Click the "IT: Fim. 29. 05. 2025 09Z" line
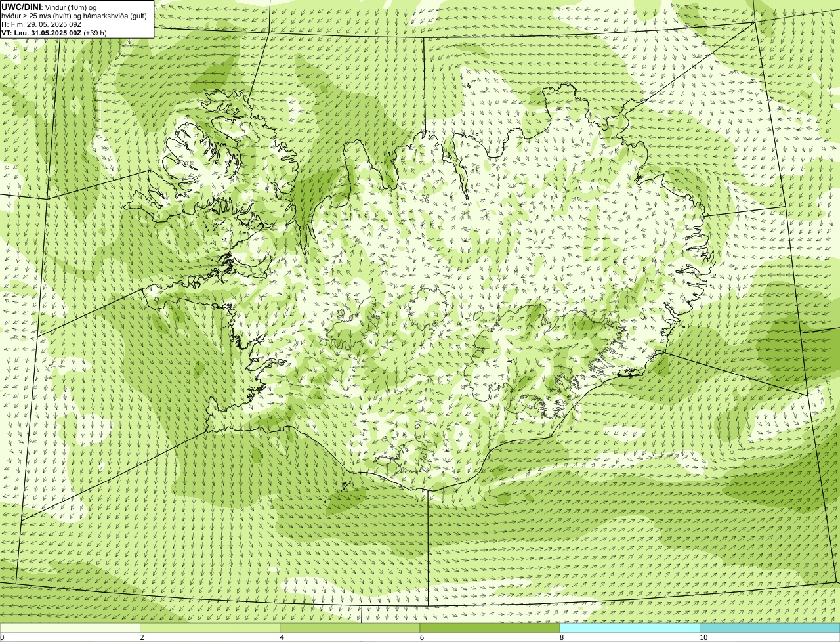This screenshot has width=840, height=642. 41,24
